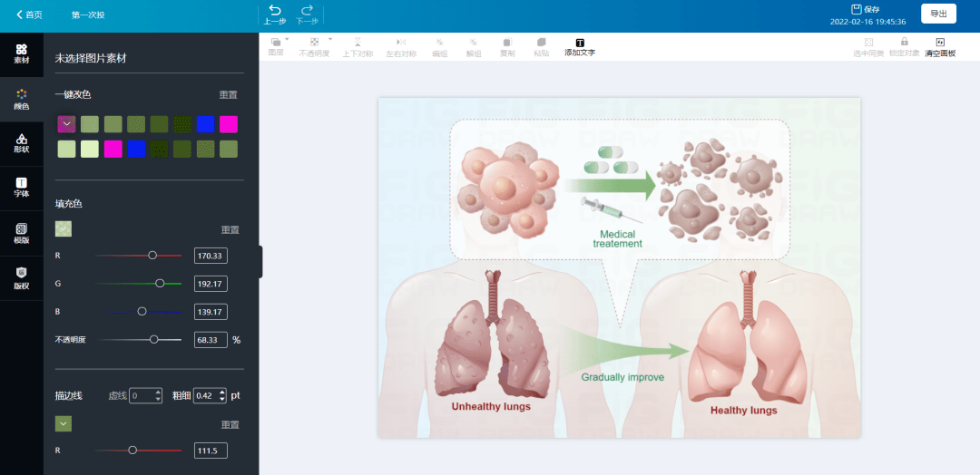Open the 素材 materials panel
980x475 pixels.
[x=21, y=53]
